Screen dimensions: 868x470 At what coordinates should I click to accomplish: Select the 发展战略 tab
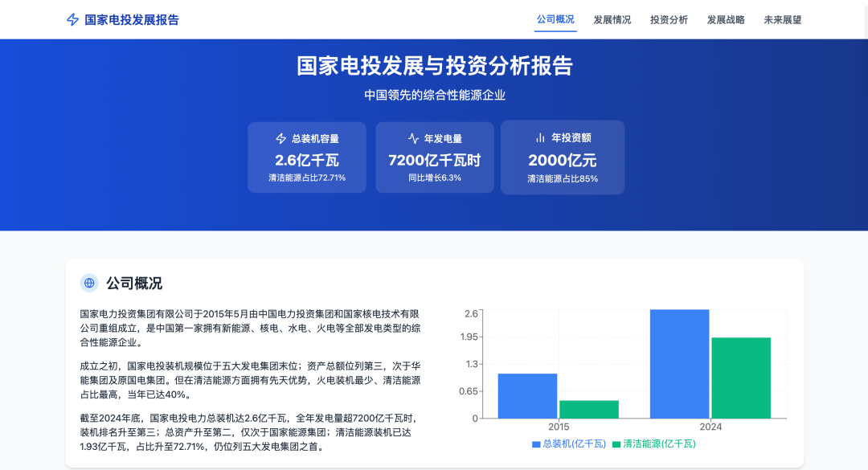[x=726, y=20]
